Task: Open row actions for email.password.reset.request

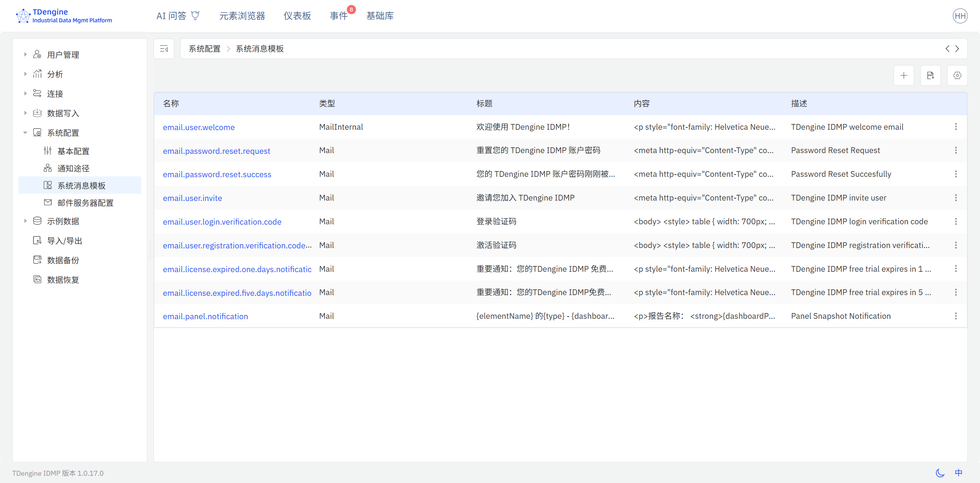Action: point(956,150)
